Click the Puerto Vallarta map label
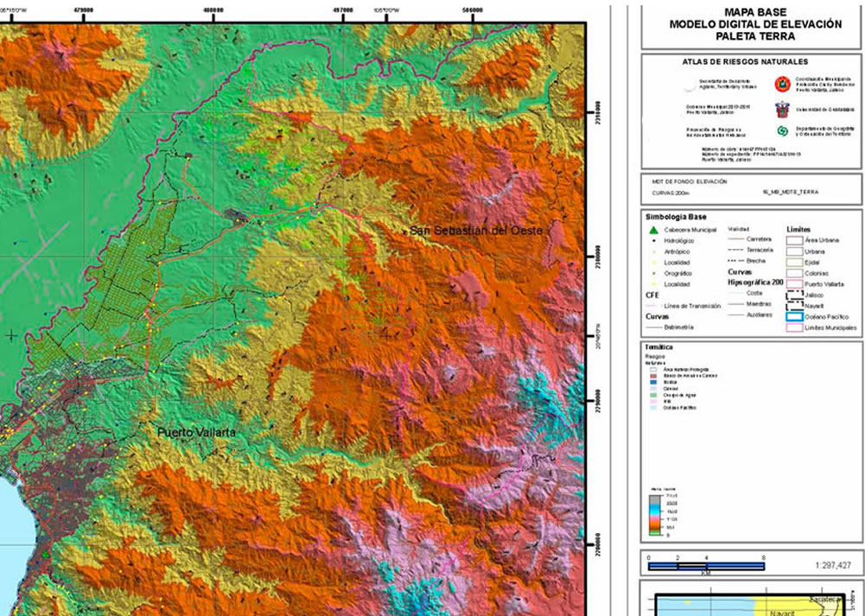 pos(196,431)
